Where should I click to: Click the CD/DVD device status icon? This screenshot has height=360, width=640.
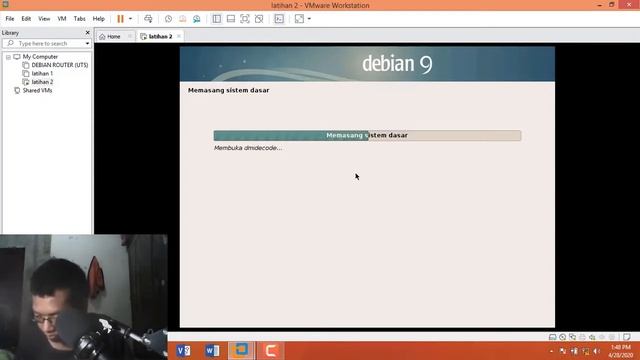(x=562, y=337)
